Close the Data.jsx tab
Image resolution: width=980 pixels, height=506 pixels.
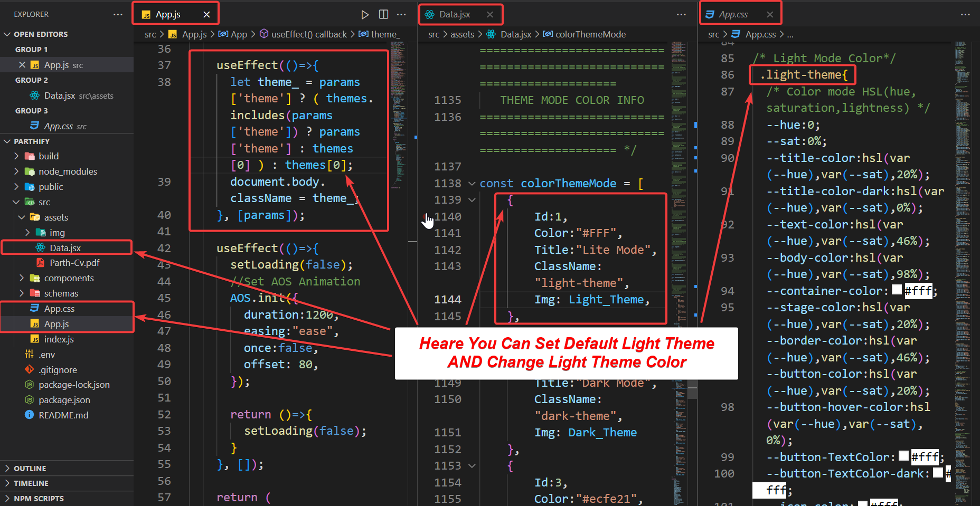click(489, 14)
